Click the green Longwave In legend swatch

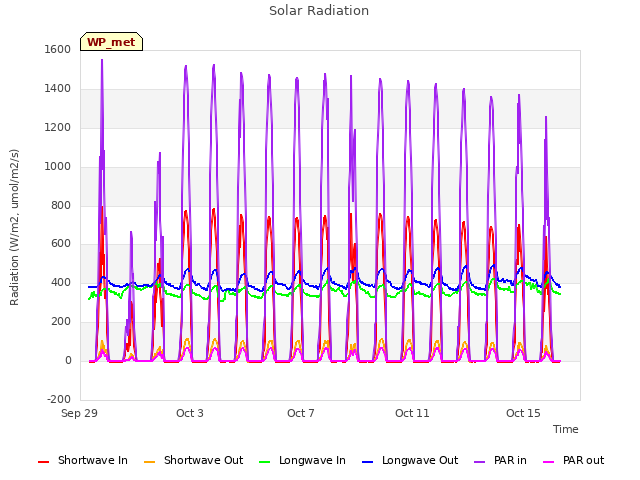(x=264, y=462)
